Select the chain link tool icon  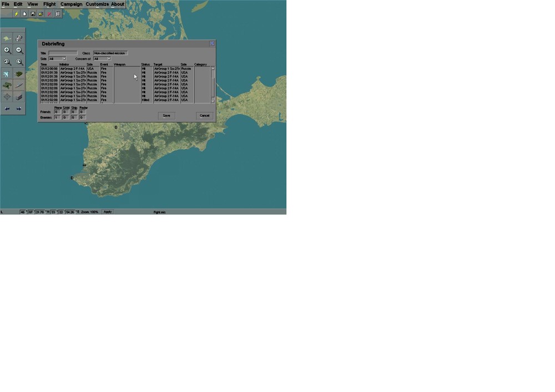pyautogui.click(x=19, y=38)
